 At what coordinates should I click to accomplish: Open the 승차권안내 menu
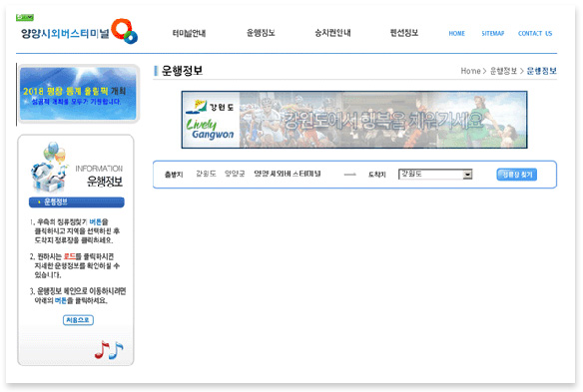click(332, 33)
